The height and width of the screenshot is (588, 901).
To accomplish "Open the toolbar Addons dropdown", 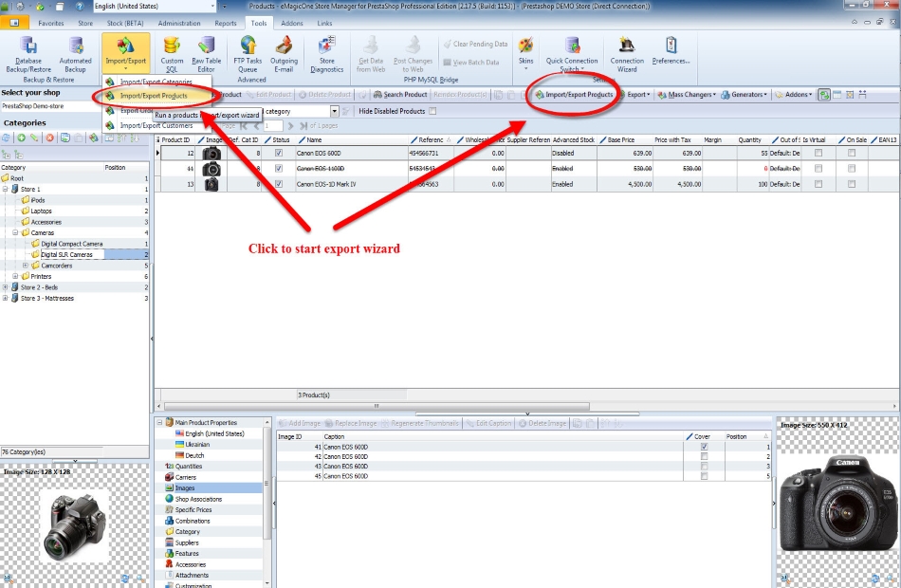I will click(x=794, y=94).
